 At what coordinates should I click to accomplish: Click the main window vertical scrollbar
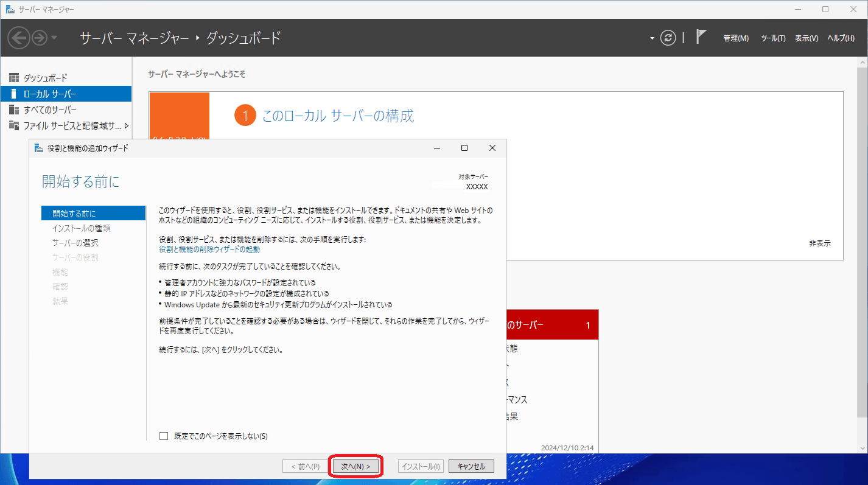pos(862,243)
